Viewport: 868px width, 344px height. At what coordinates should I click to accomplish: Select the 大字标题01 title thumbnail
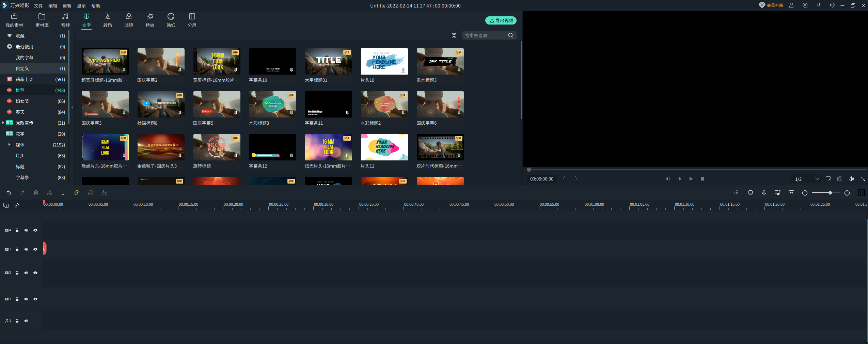tap(328, 61)
